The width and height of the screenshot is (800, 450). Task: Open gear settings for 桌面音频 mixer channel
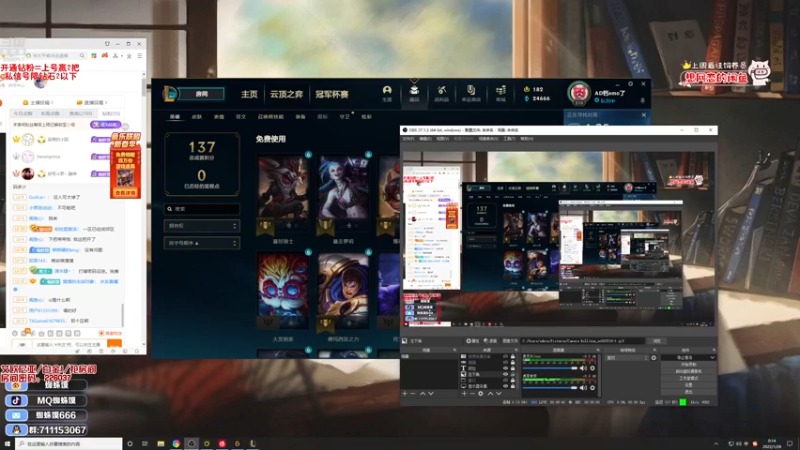pos(592,388)
